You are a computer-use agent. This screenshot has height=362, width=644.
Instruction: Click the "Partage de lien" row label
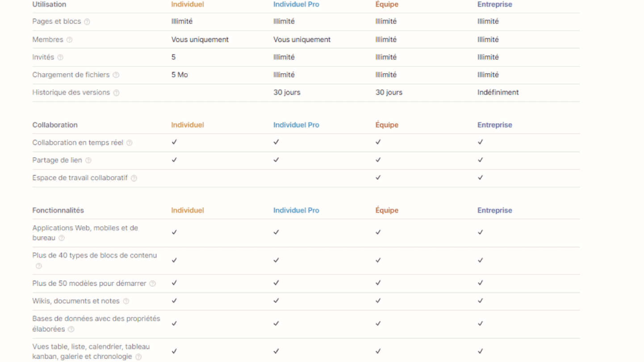pyautogui.click(x=57, y=160)
